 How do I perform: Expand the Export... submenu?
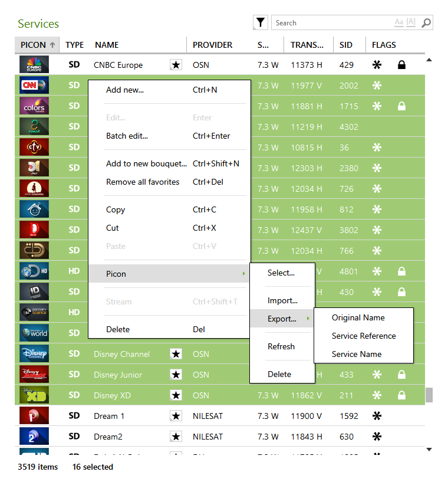coord(282,319)
